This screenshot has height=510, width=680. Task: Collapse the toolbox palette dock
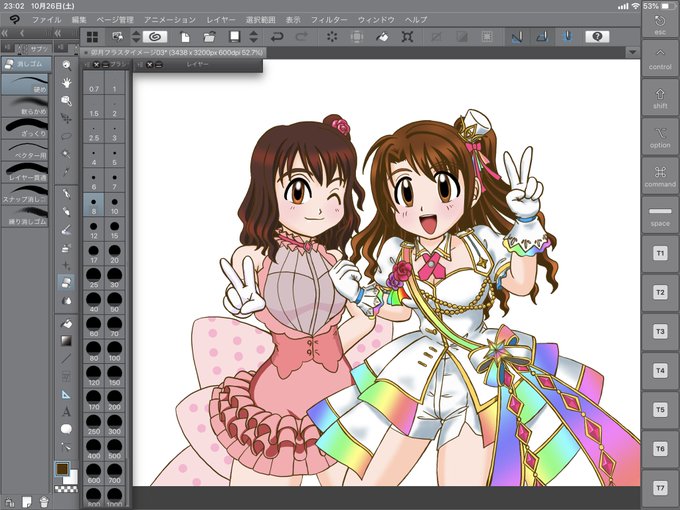[x=58, y=33]
